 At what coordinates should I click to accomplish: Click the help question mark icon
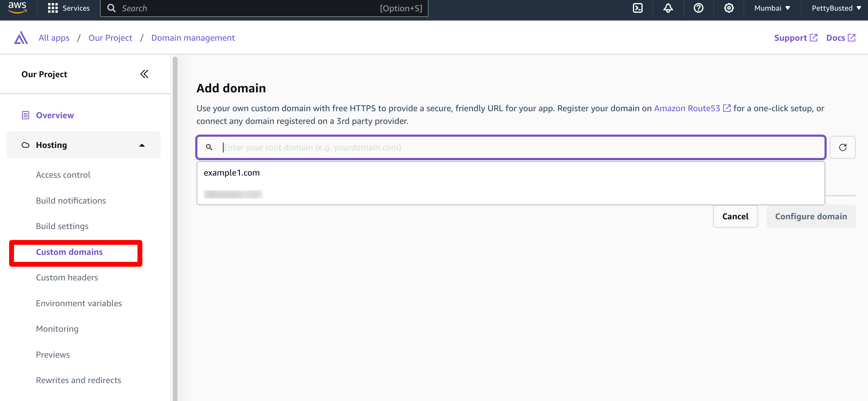point(698,8)
